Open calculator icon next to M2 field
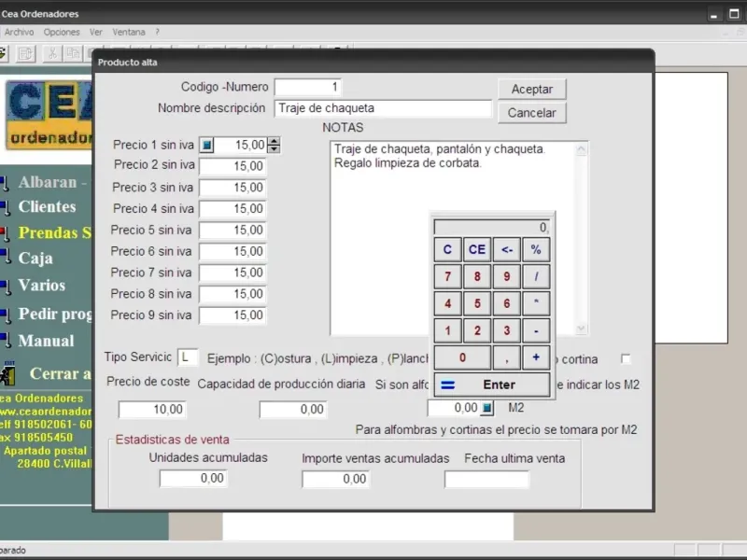The width and height of the screenshot is (747, 560). [x=486, y=408]
